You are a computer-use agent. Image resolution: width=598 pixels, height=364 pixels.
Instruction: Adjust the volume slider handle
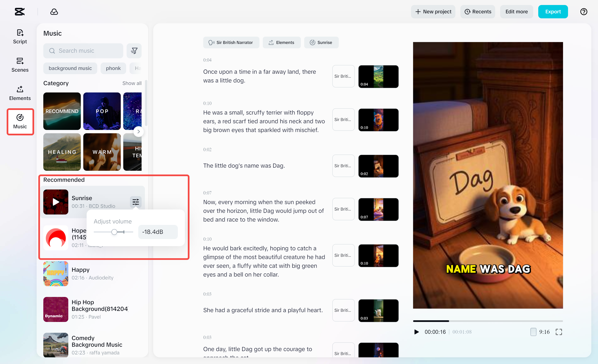[114, 232]
